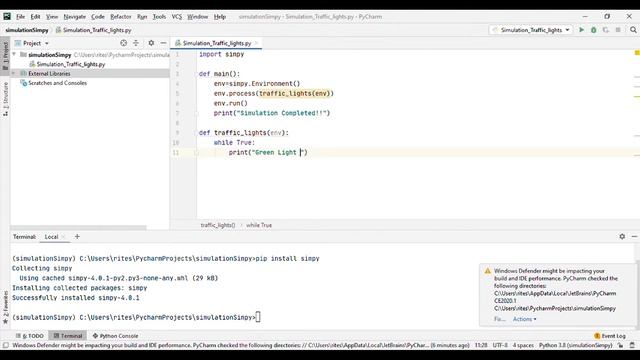Click the warning icon in notification
The image size is (640, 360).
coord(487,271)
